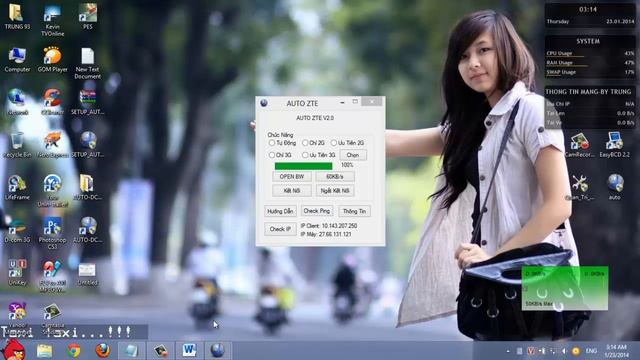Select the D-com 3G desktop shortcut

coord(17,230)
